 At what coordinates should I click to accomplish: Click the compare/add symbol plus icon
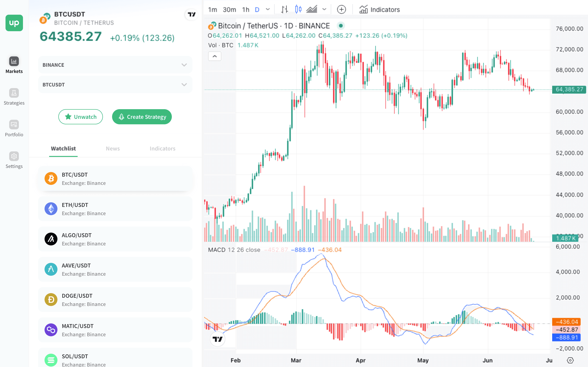coord(341,10)
